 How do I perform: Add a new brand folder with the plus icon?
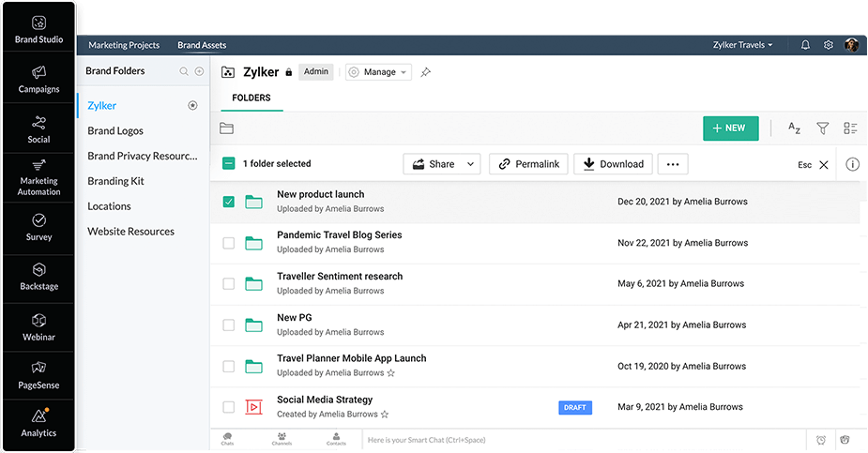199,71
